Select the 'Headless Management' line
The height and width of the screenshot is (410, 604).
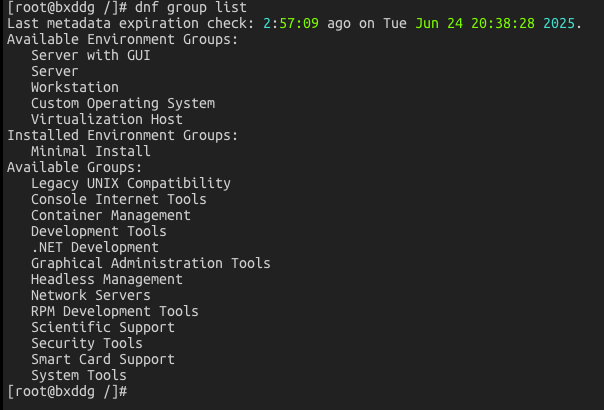[x=107, y=279]
